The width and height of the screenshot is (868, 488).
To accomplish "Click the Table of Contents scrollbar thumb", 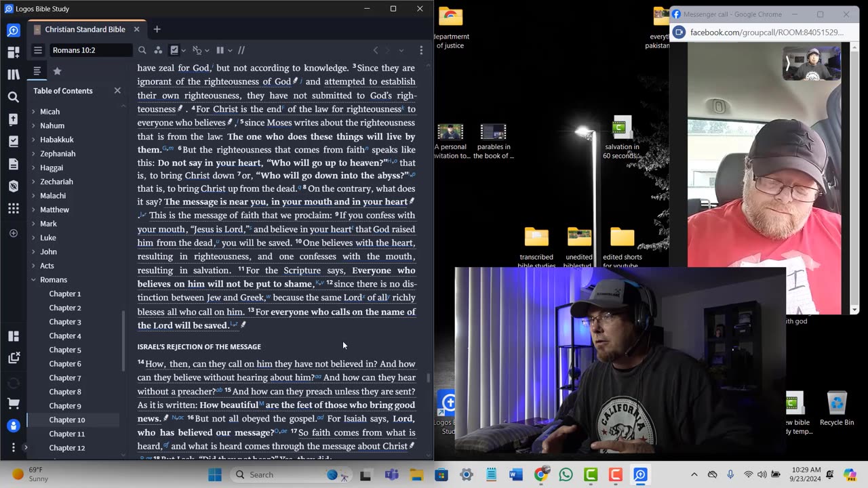I will click(x=123, y=341).
